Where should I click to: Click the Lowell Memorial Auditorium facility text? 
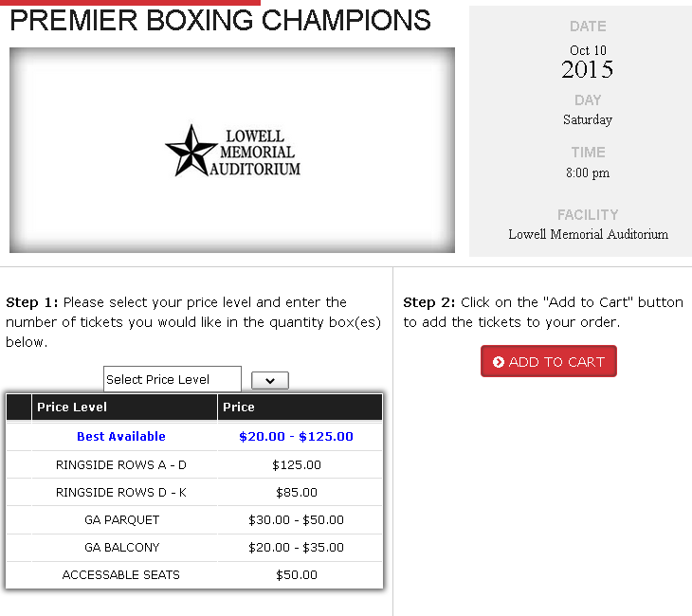pyautogui.click(x=588, y=234)
